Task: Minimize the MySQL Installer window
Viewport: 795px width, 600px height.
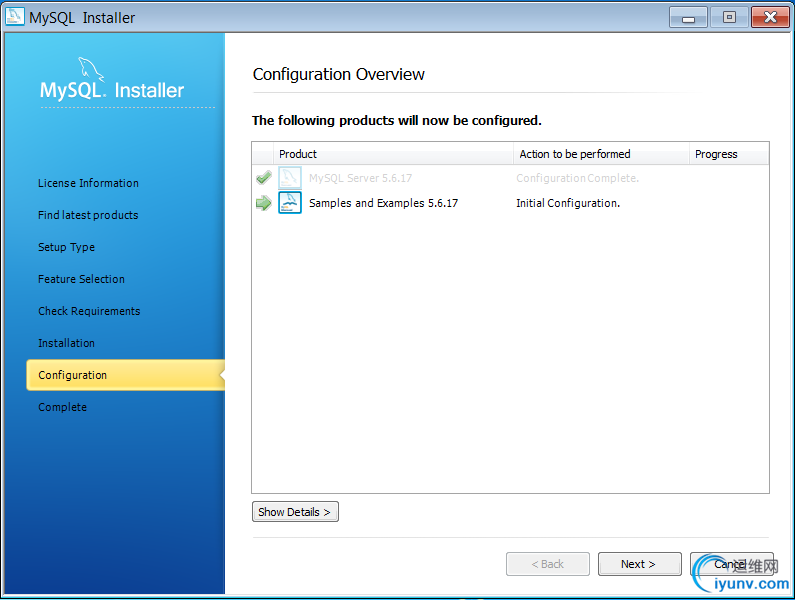Action: (x=688, y=17)
